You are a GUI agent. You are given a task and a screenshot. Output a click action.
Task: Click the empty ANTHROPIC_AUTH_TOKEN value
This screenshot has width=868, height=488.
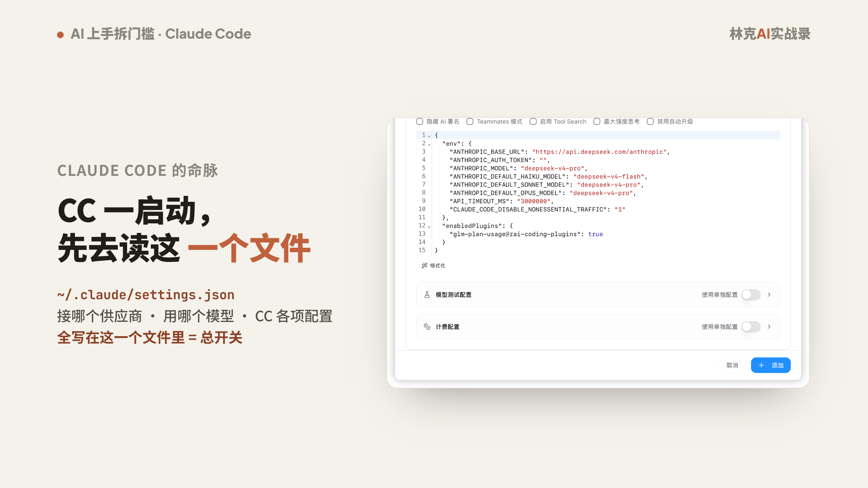coord(543,160)
